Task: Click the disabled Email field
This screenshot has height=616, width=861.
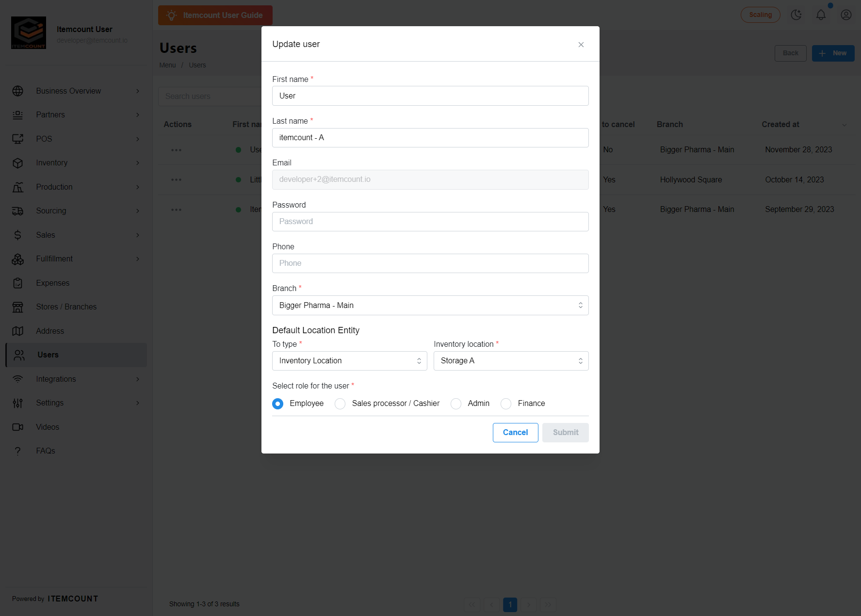Action: [430, 179]
